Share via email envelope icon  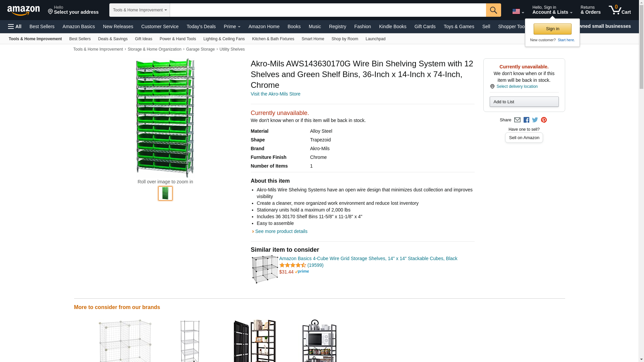pyautogui.click(x=517, y=120)
